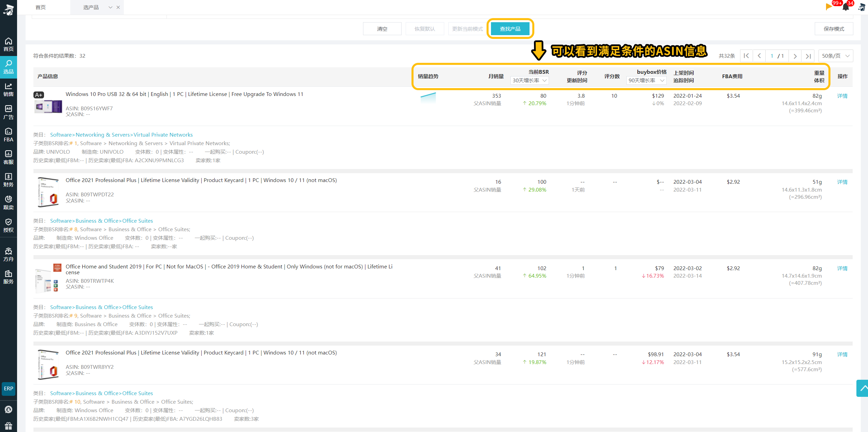Image resolution: width=868 pixels, height=432 pixels.
Task: Open the gift icon at sidebar bottom
Action: click(x=9, y=426)
